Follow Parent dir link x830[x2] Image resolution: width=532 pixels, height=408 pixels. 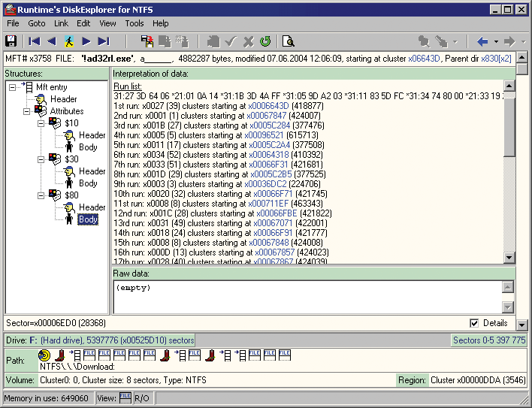coord(496,59)
